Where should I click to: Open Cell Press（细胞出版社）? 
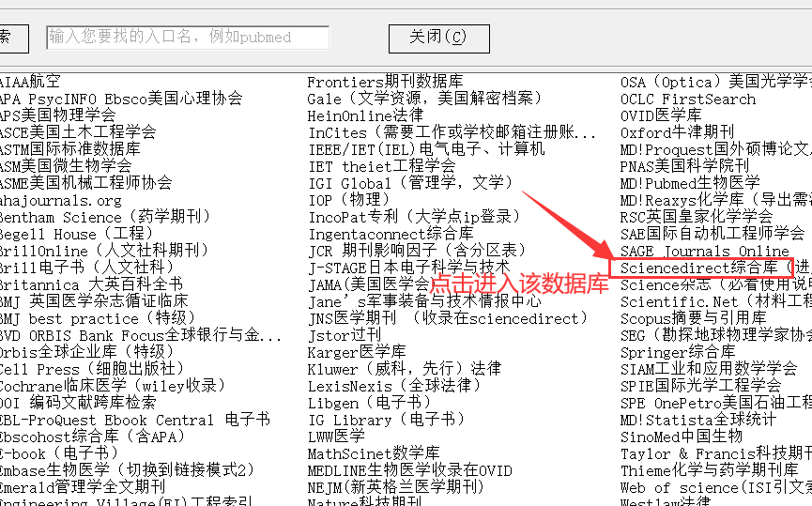[x=93, y=369]
